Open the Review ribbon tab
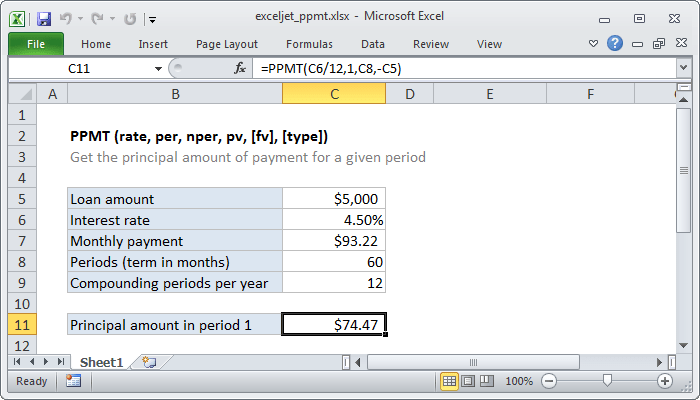This screenshot has height=400, width=700. point(431,44)
